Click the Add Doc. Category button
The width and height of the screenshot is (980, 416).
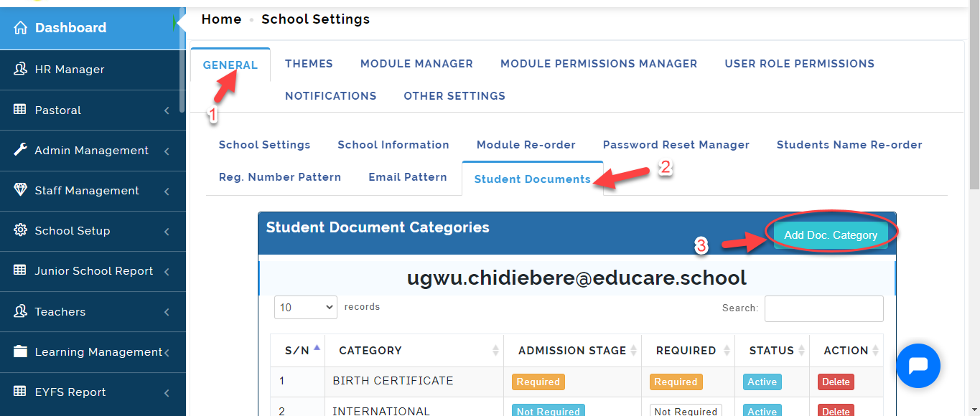coord(831,235)
